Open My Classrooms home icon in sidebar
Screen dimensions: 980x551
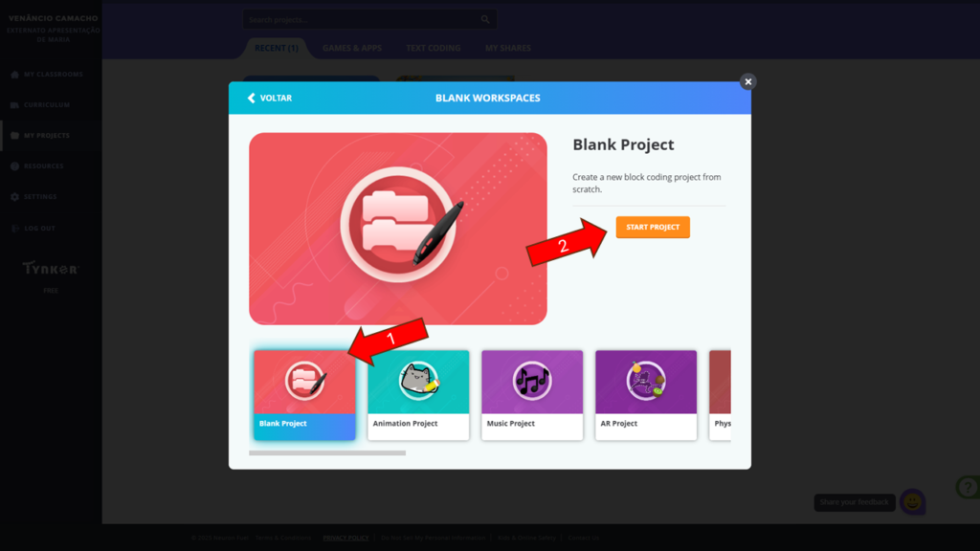tap(15, 75)
